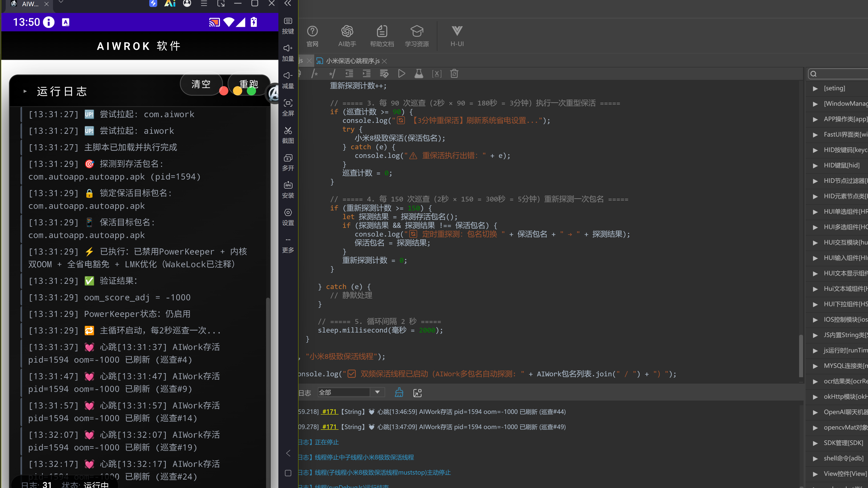Decrease indent of code
The width and height of the screenshot is (868, 488).
point(349,74)
